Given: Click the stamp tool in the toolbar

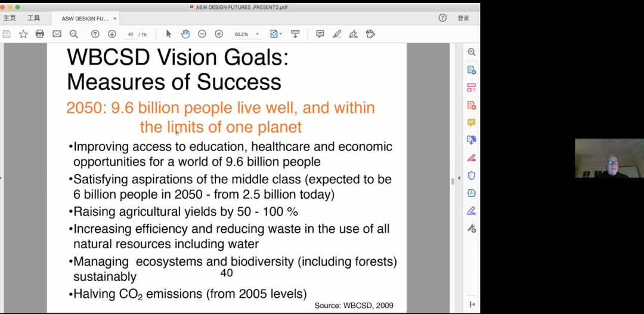Looking at the screenshot, I should tap(370, 34).
